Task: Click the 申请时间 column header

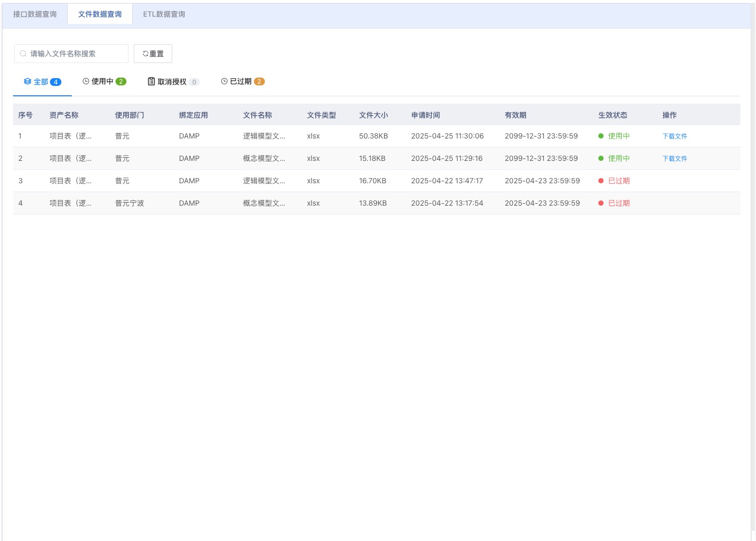Action: tap(426, 115)
